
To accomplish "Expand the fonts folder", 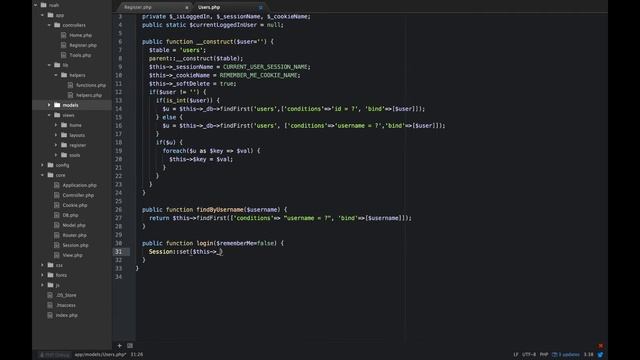I will pyautogui.click(x=42, y=275).
